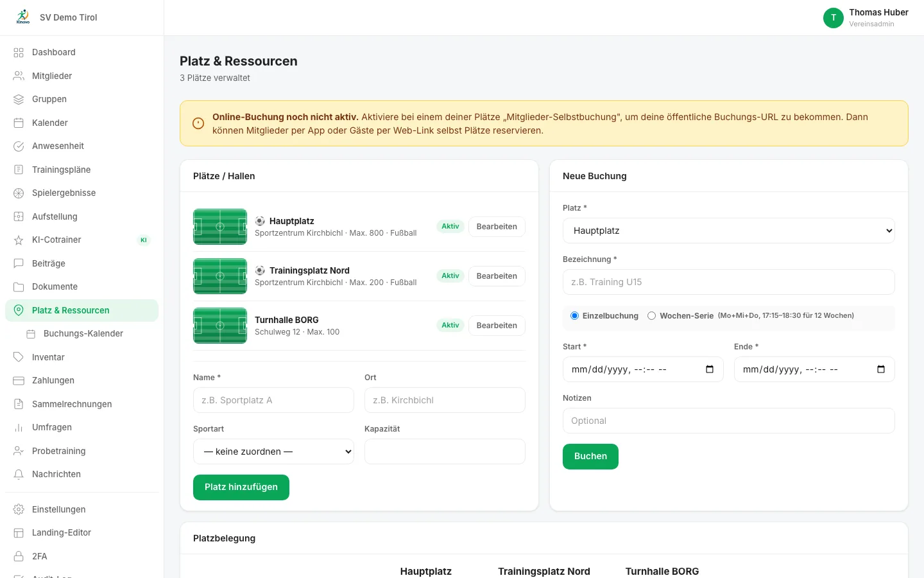Click Bearbeiten for Trainingsplatz Nord

(x=497, y=276)
